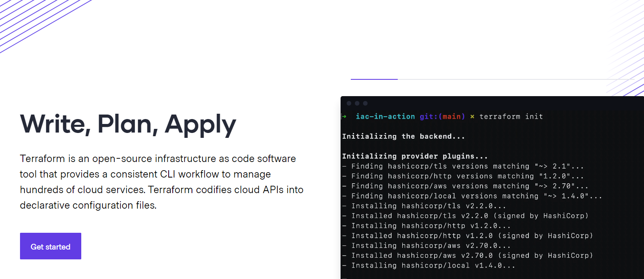Click the green prompt arrow icon
Viewport: 644px width, 279px height.
click(344, 117)
